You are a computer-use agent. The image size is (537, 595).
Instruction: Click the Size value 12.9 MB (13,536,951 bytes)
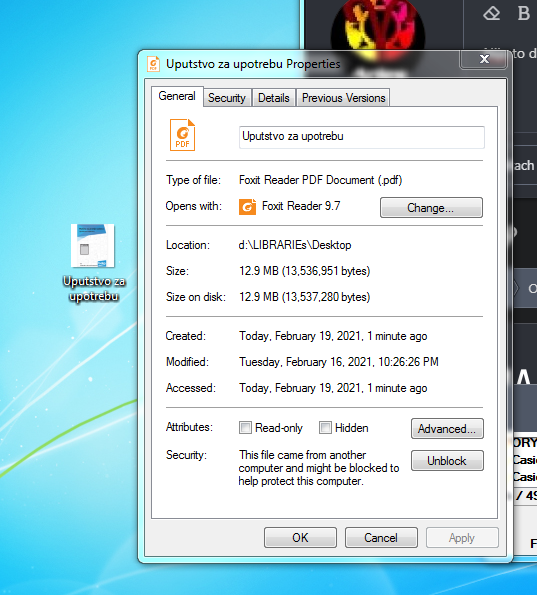304,271
